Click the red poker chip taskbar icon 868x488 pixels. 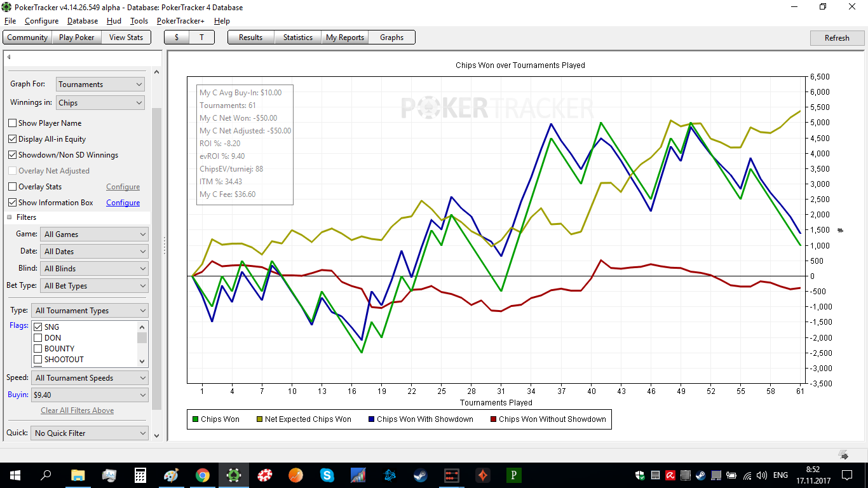265,475
